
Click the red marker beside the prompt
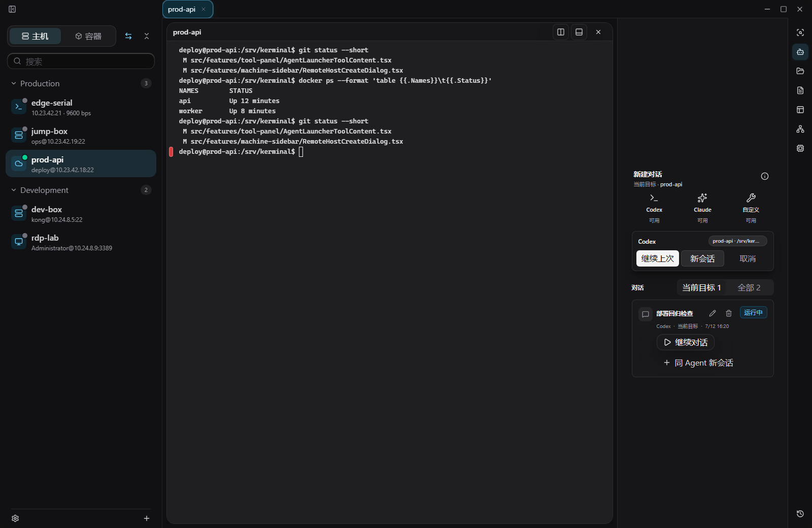click(x=171, y=152)
